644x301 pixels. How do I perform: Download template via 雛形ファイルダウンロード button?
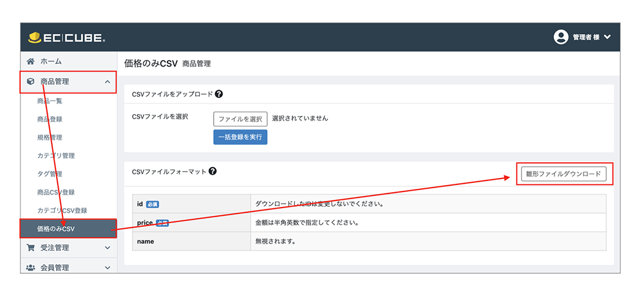(563, 174)
